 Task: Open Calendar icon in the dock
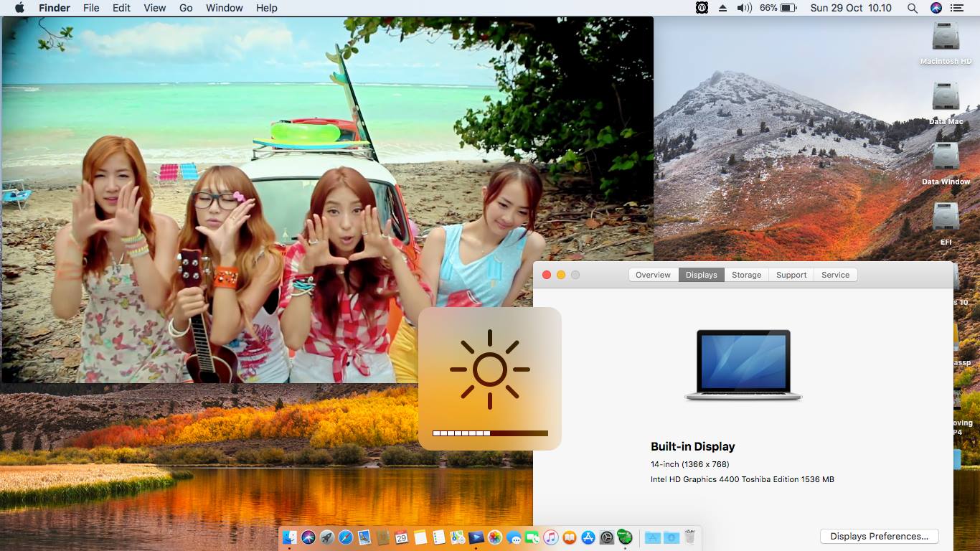pyautogui.click(x=401, y=537)
